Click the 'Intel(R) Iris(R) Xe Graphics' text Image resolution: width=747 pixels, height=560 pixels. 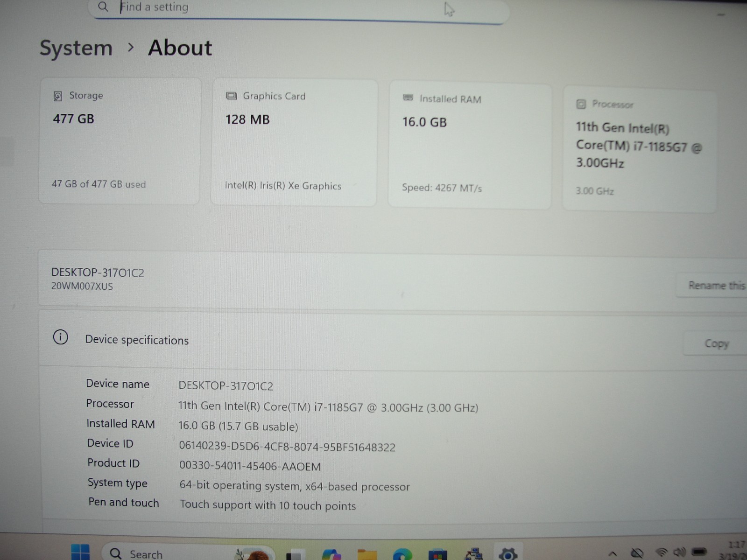pos(283,185)
